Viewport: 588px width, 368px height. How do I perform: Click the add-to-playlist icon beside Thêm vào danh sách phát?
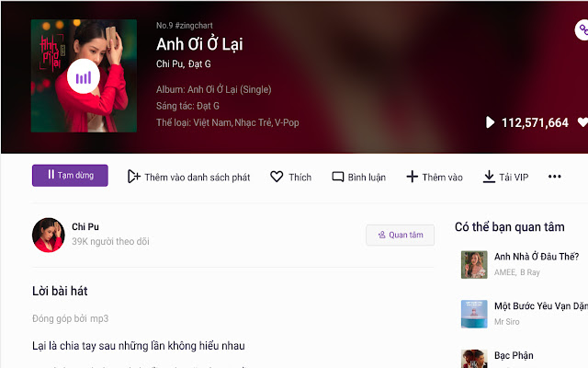pos(133,177)
